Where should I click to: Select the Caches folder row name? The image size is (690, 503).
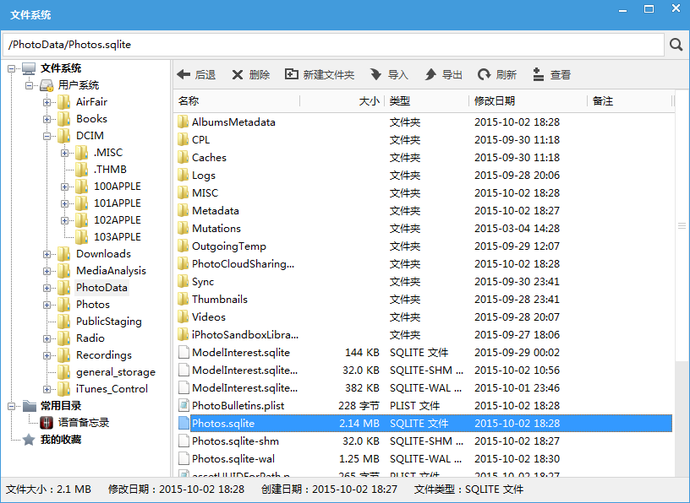click(x=209, y=158)
